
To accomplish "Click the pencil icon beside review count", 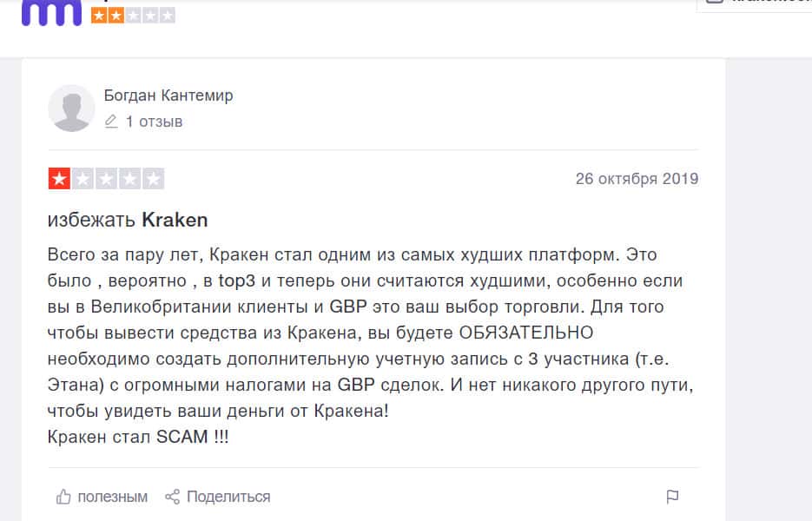I will click(111, 122).
